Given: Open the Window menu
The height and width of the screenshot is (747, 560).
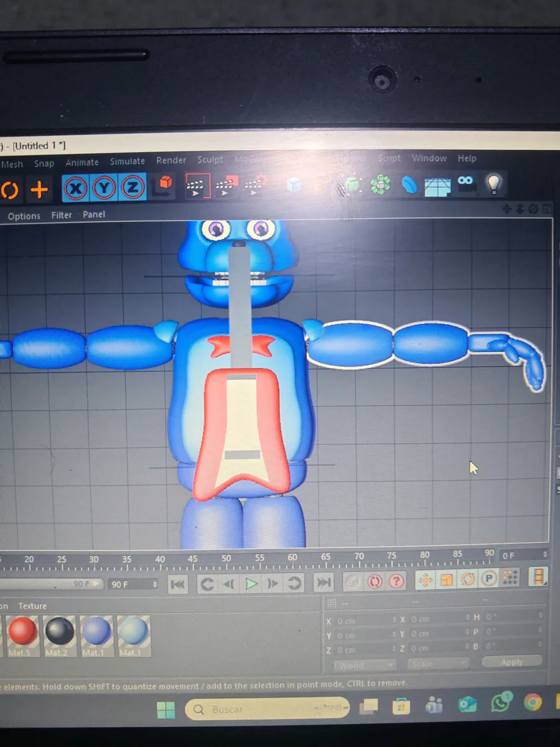Looking at the screenshot, I should click(429, 158).
